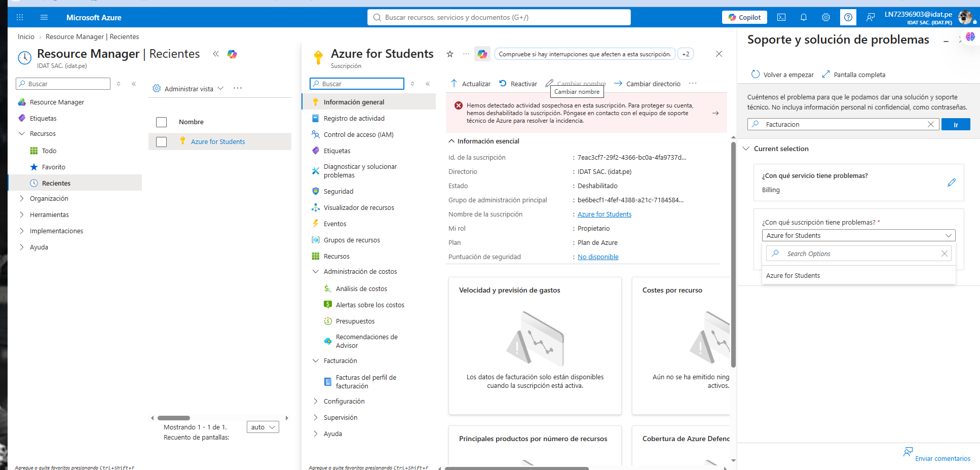
Task: Tick the Nombre header checkbox
Action: click(x=162, y=122)
